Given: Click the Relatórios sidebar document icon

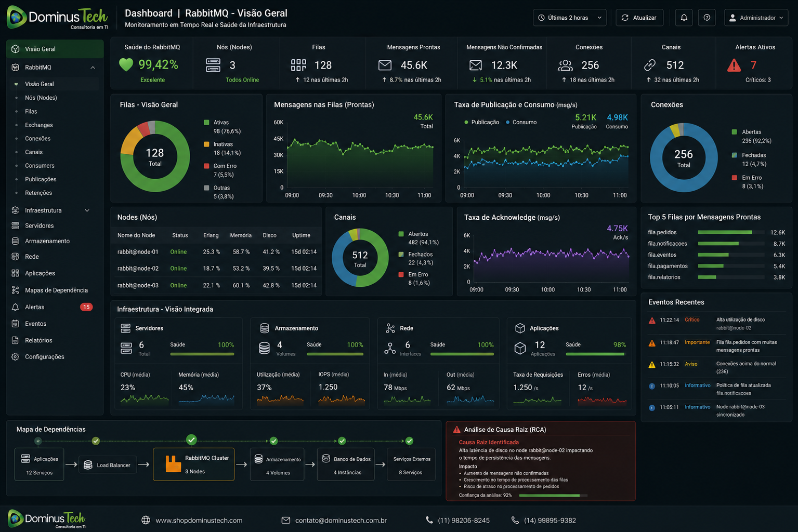Looking at the screenshot, I should (x=16, y=340).
